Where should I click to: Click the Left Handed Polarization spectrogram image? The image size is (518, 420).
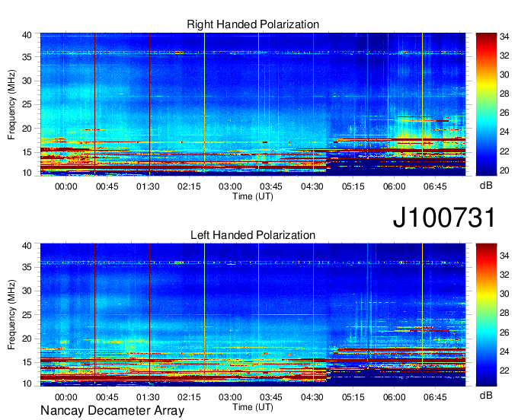click(x=253, y=315)
